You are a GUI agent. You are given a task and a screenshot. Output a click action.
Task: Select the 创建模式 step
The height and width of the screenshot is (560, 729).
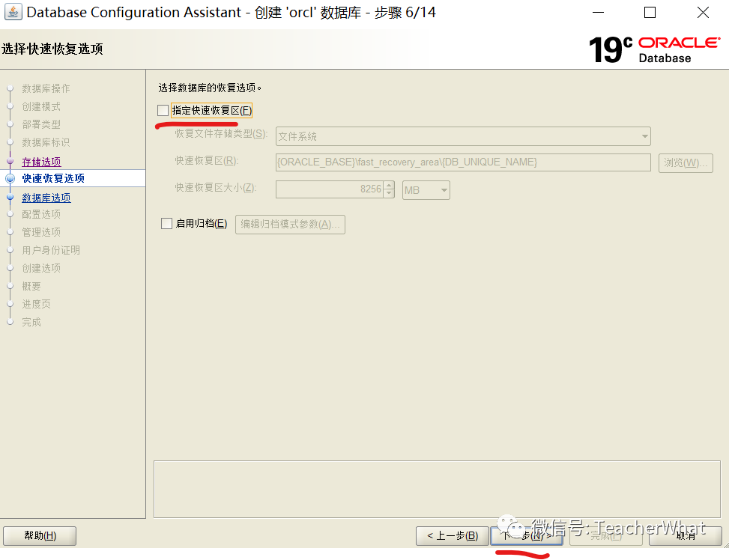41,106
